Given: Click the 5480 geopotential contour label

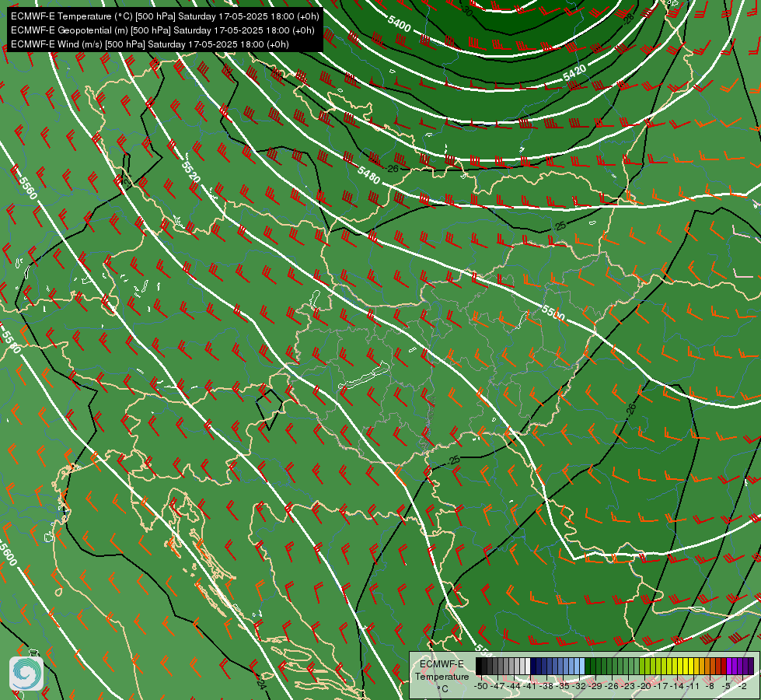Looking at the screenshot, I should (x=368, y=175).
